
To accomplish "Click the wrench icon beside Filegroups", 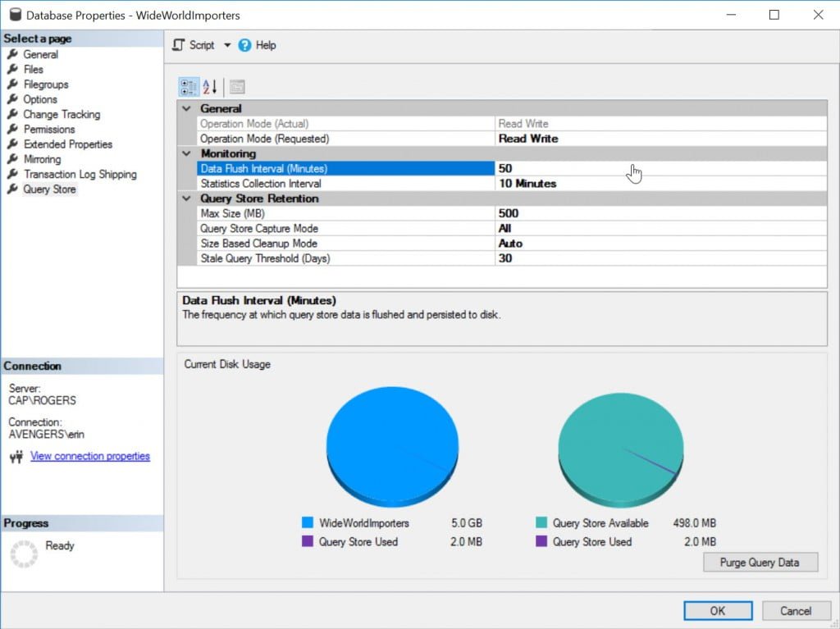I will (x=12, y=84).
